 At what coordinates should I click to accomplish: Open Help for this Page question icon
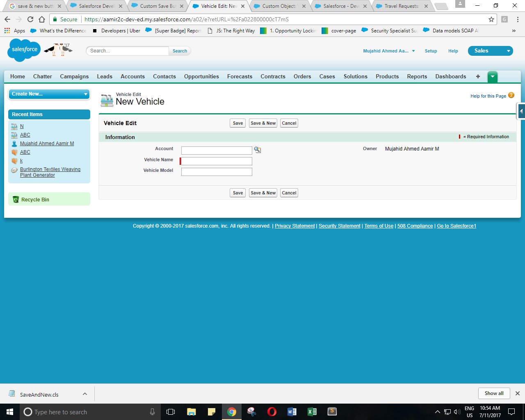[x=511, y=95]
